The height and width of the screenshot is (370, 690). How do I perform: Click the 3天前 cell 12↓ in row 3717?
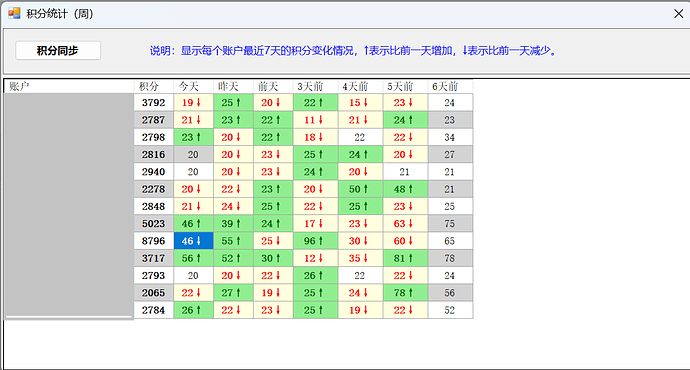[x=316, y=258]
